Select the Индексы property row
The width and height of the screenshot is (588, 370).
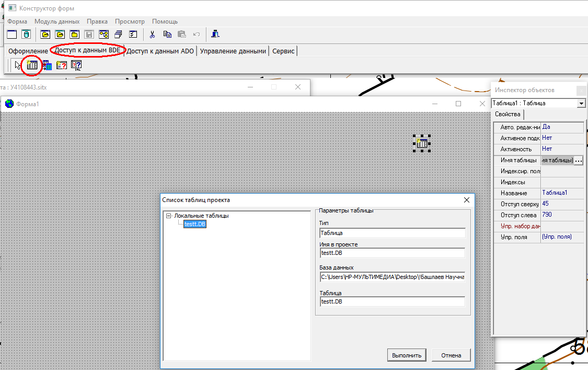click(539, 182)
